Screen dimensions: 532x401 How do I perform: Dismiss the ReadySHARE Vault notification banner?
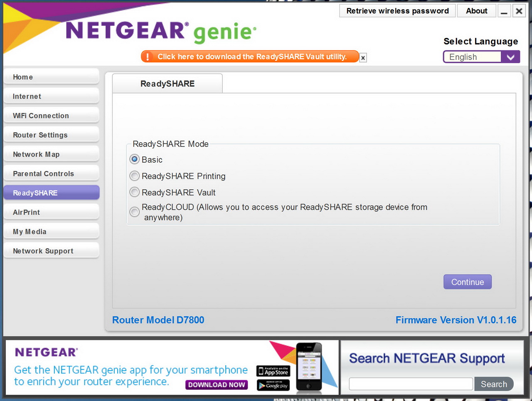(363, 58)
